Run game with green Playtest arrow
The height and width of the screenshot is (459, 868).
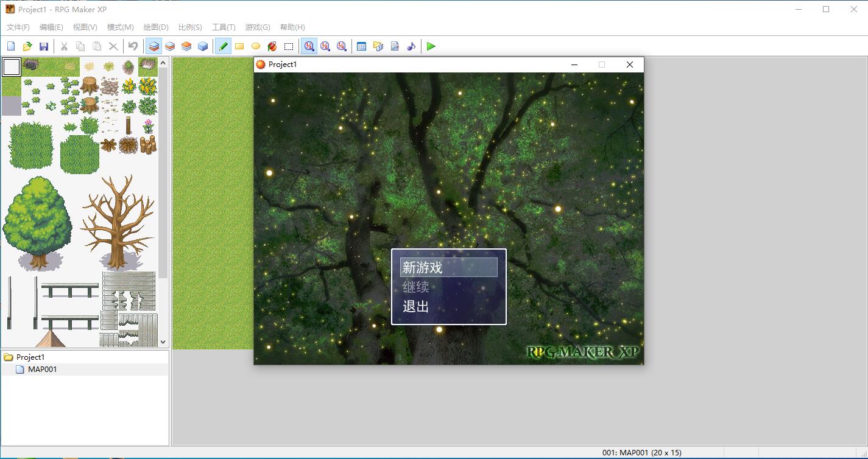431,46
